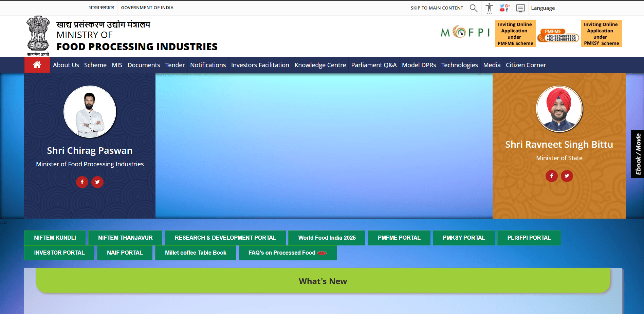
Task: Open the PMKSY Scheme online application banner
Action: [601, 34]
